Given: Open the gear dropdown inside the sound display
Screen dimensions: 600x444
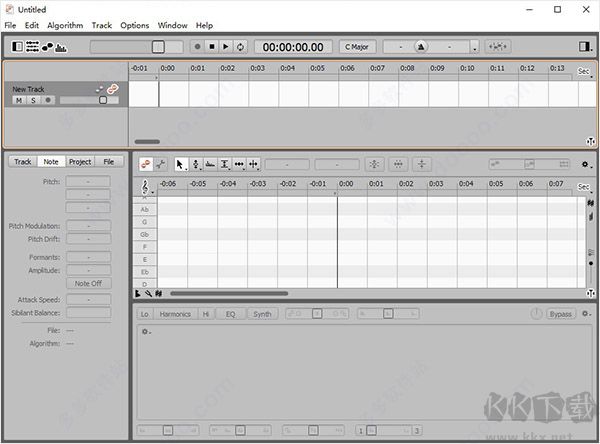Looking at the screenshot, I should tap(146, 331).
